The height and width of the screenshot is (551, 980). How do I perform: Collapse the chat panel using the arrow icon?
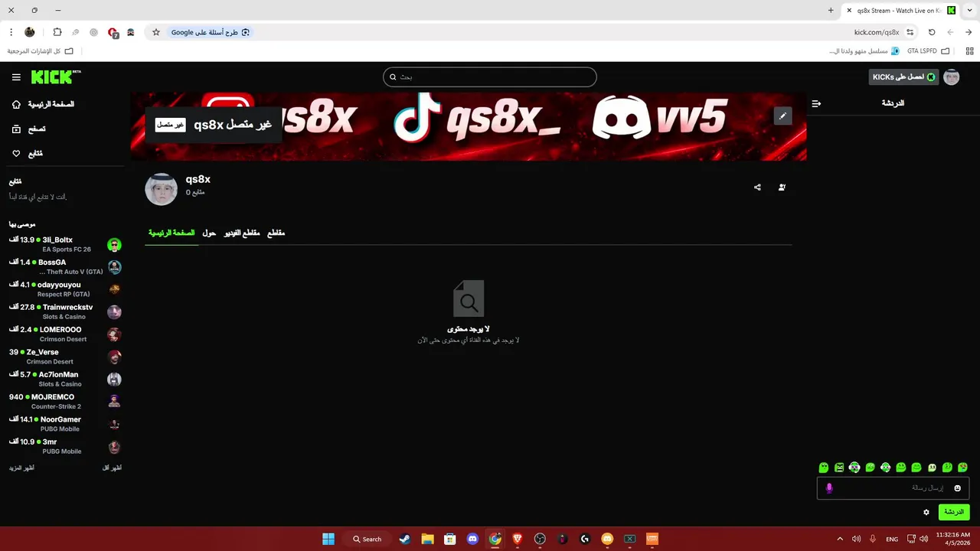tap(816, 103)
